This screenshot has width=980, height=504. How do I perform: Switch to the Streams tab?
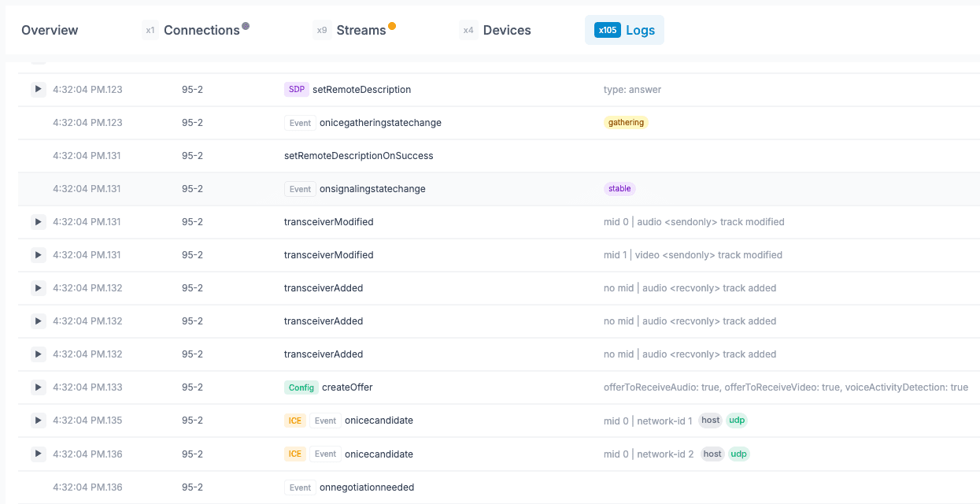[x=361, y=31]
